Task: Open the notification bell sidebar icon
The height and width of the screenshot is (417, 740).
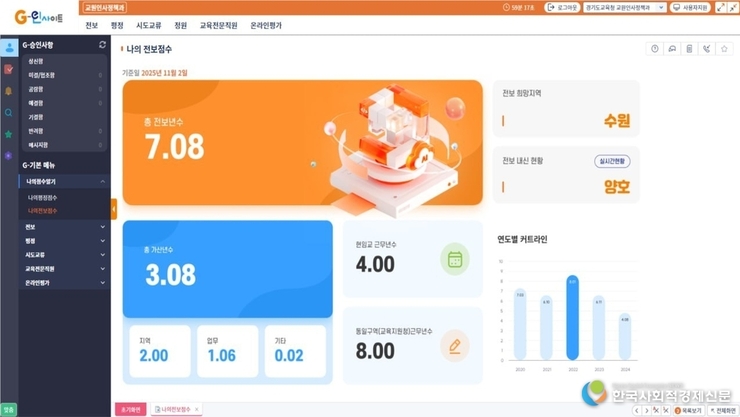Action: [8, 91]
